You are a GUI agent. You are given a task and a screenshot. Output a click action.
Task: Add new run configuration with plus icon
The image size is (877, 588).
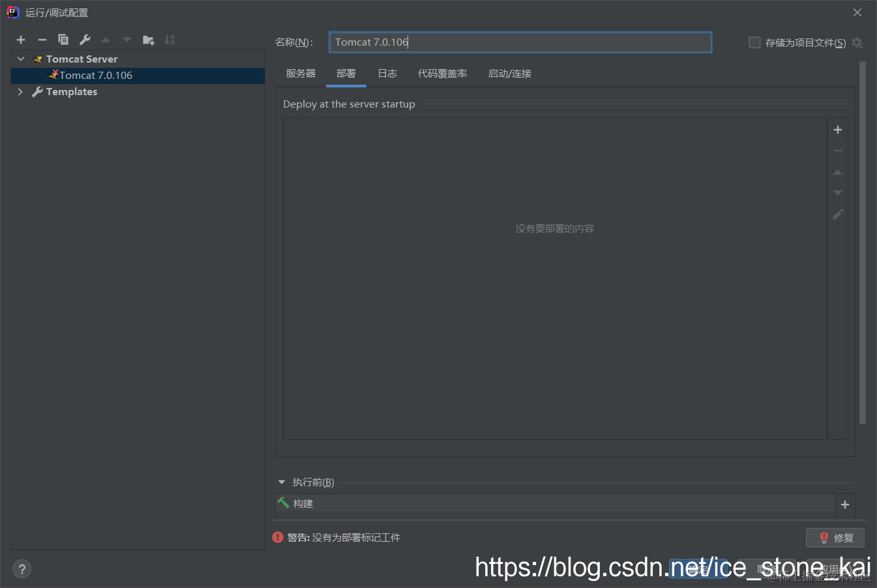(21, 40)
